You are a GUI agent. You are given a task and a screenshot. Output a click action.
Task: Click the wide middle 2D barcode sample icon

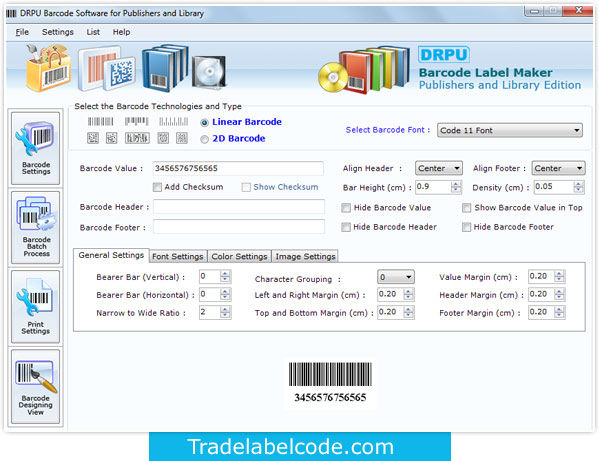(137, 138)
